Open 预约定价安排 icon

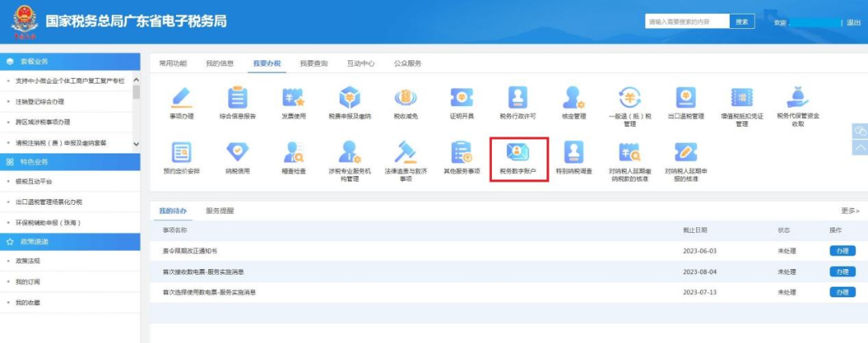pyautogui.click(x=182, y=152)
